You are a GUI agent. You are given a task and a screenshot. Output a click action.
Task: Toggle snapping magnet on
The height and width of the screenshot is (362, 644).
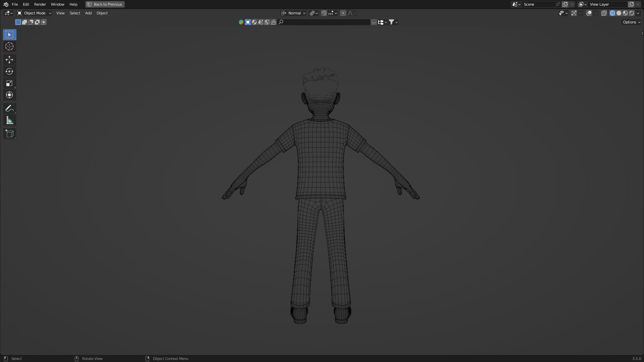pos(324,13)
